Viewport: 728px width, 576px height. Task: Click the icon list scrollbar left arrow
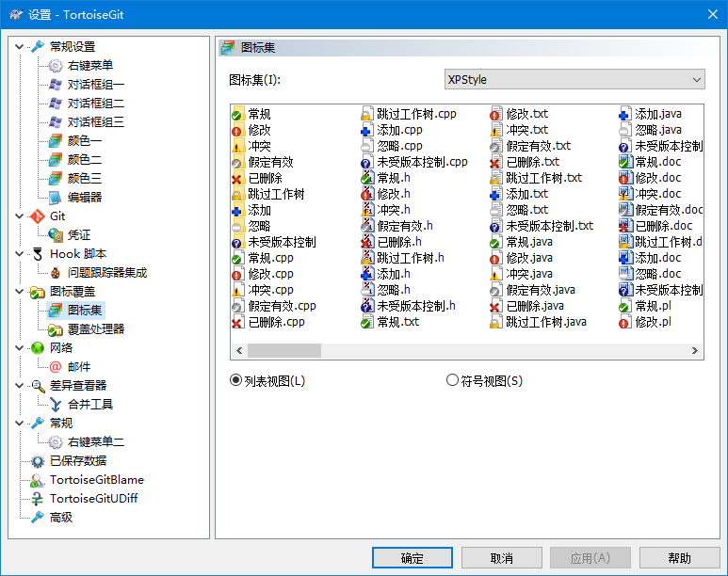point(239,350)
